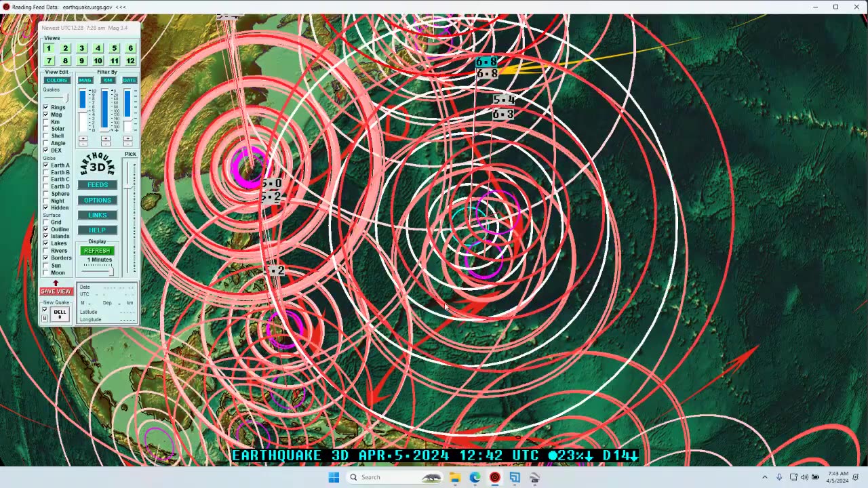This screenshot has width=868, height=488.
Task: Switch to view 4
Action: click(98, 48)
